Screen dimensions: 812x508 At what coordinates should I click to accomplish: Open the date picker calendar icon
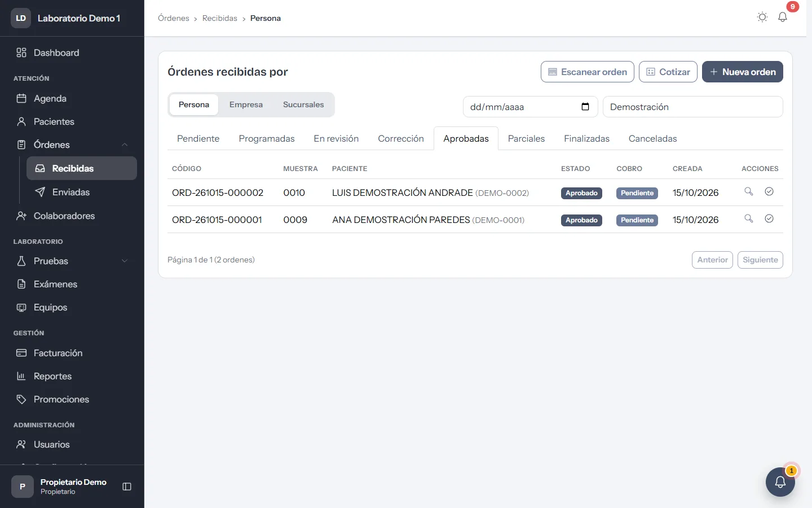click(585, 107)
